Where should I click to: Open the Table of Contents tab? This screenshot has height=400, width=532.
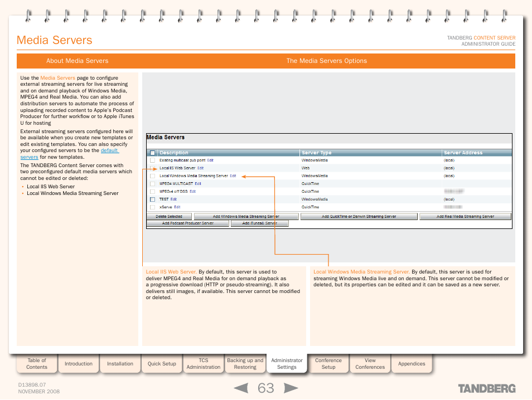37,363
